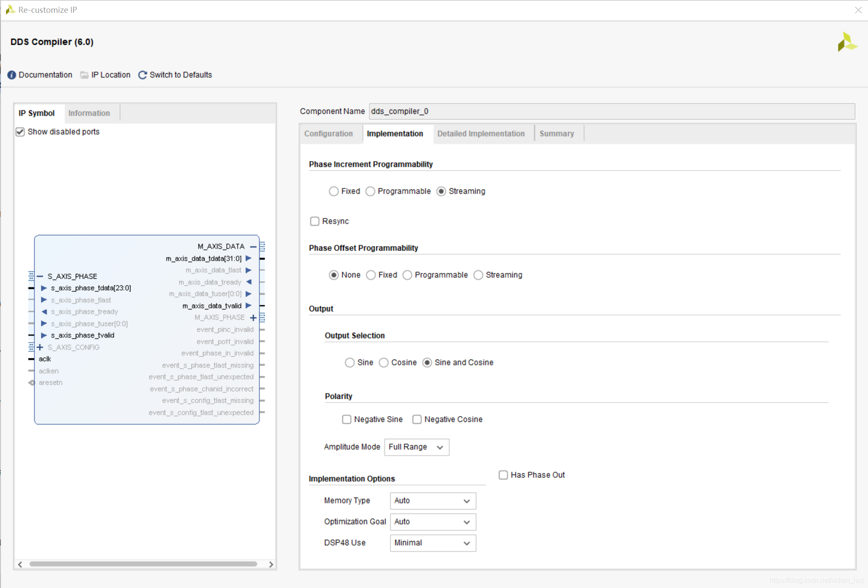The image size is (868, 588).
Task: Click the IP Location folder icon
Action: (84, 75)
